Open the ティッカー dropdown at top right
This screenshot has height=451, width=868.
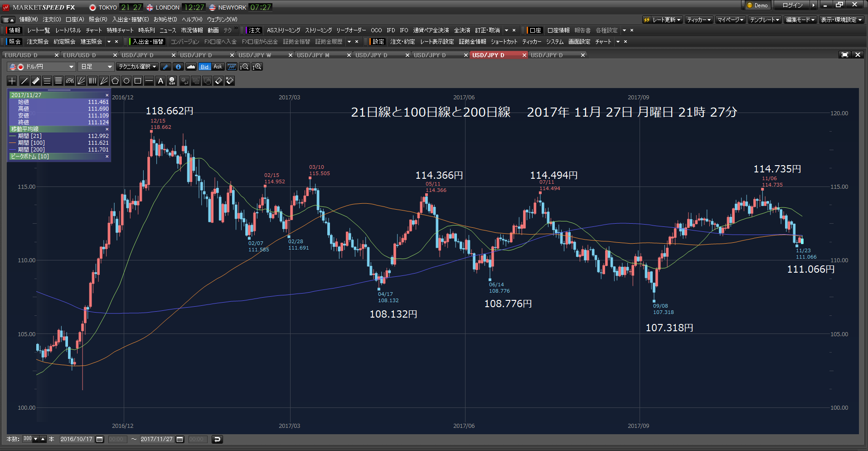pos(699,20)
